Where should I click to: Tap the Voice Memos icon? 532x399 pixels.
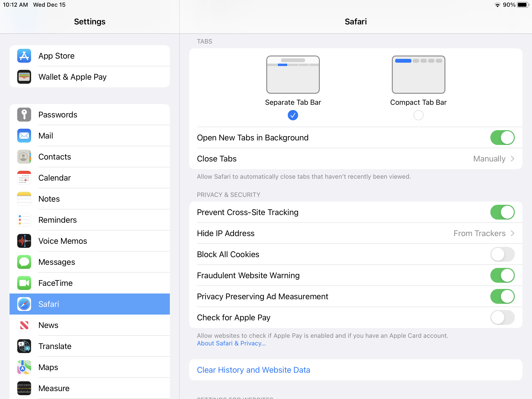(x=24, y=241)
